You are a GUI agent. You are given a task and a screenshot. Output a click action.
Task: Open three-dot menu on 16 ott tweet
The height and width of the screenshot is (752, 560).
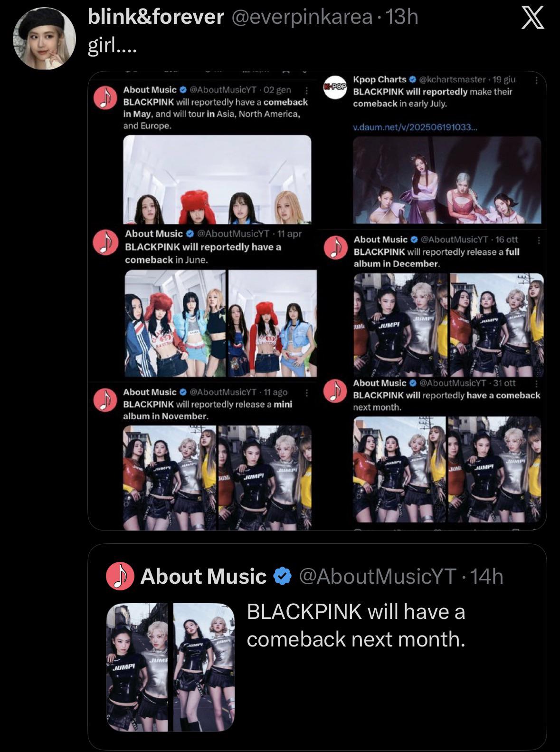pos(539,241)
